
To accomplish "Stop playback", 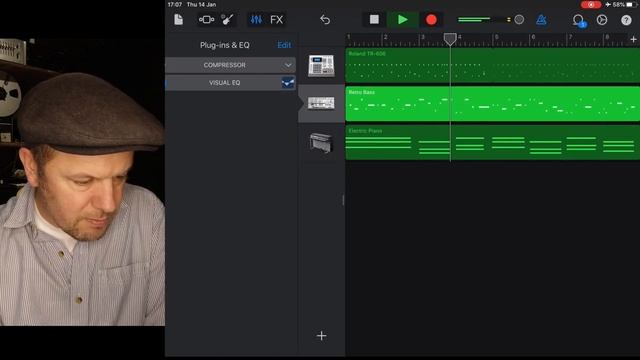I will coord(374,20).
